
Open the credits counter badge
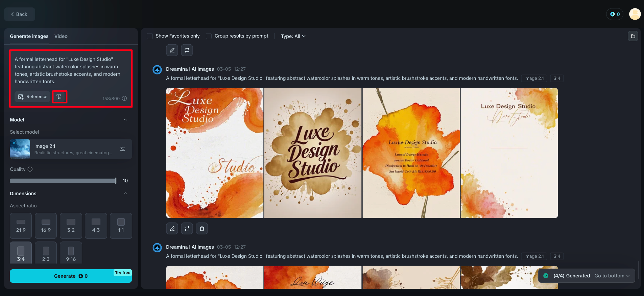615,14
